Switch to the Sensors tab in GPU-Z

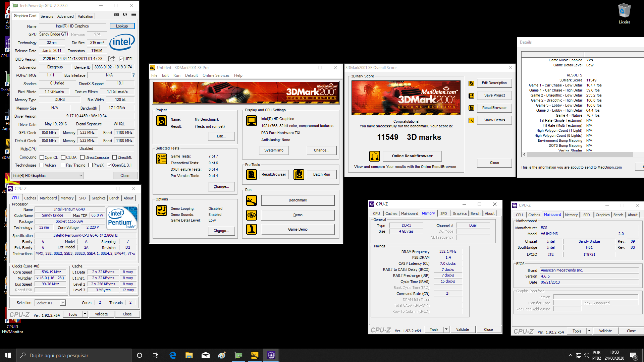coord(47,16)
